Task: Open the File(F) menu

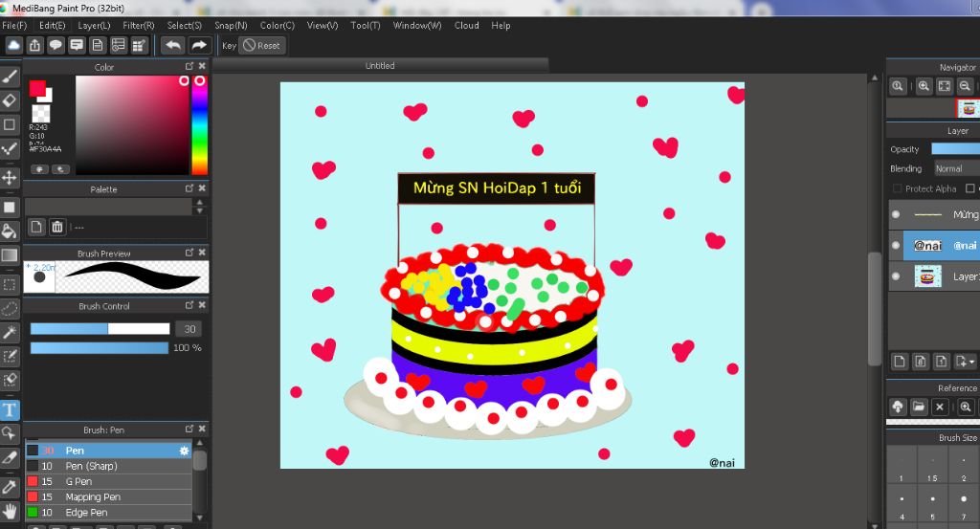Action: tap(14, 25)
